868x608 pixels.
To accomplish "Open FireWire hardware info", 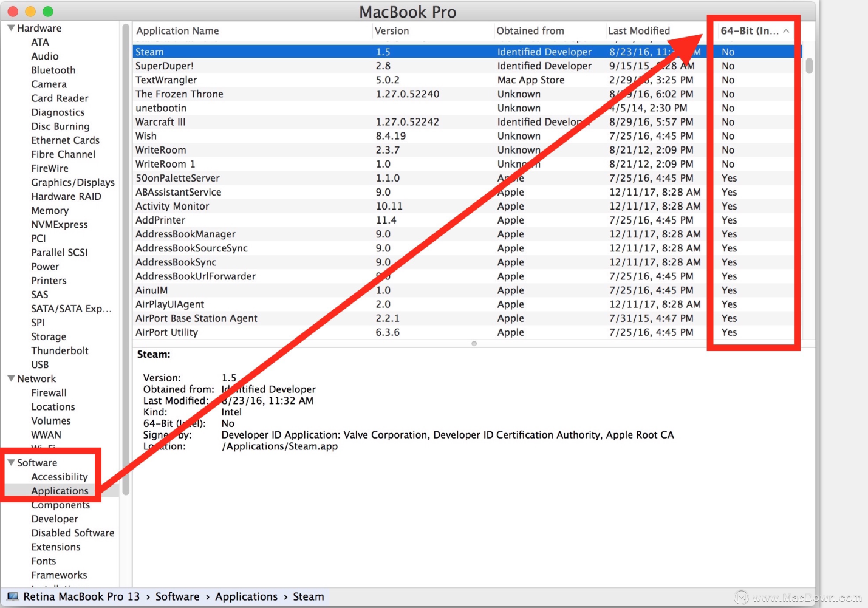I will (x=50, y=168).
